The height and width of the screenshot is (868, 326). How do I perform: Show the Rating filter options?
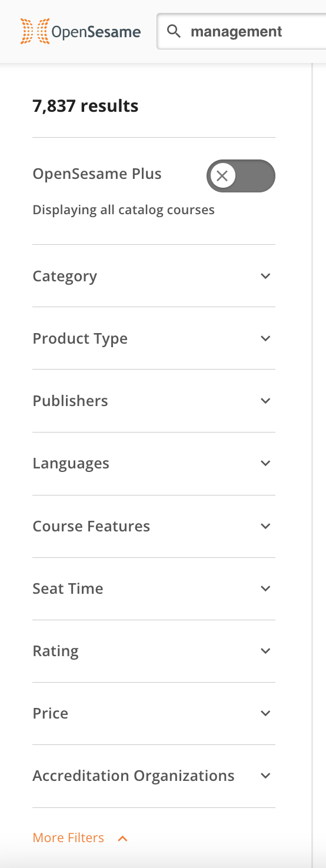pos(154,651)
